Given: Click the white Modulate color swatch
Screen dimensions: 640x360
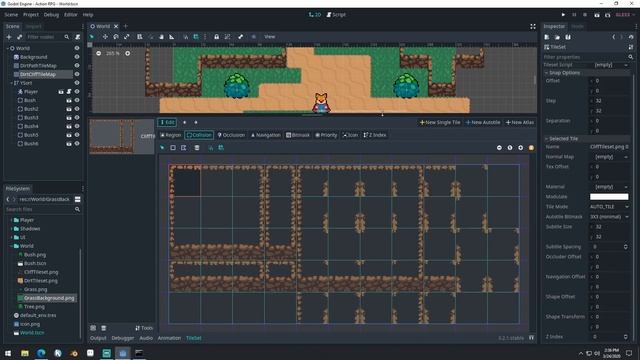Looking at the screenshot, I should [609, 197].
